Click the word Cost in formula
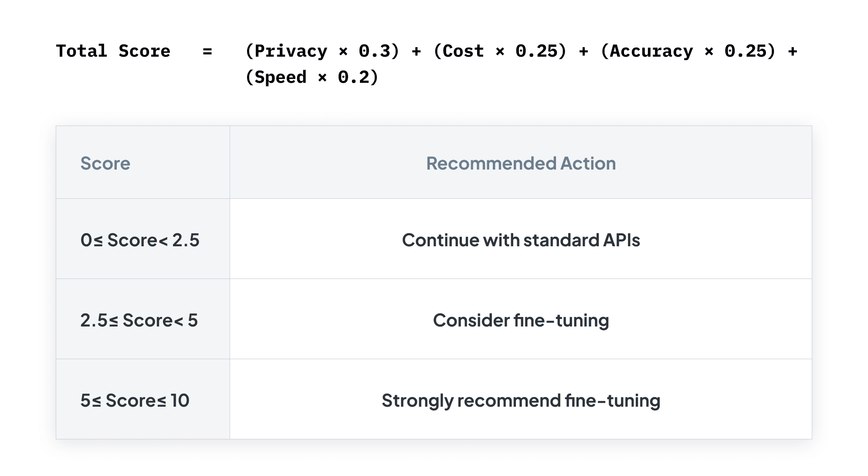Image resolution: width=868 pixels, height=476 pixels. click(x=463, y=51)
